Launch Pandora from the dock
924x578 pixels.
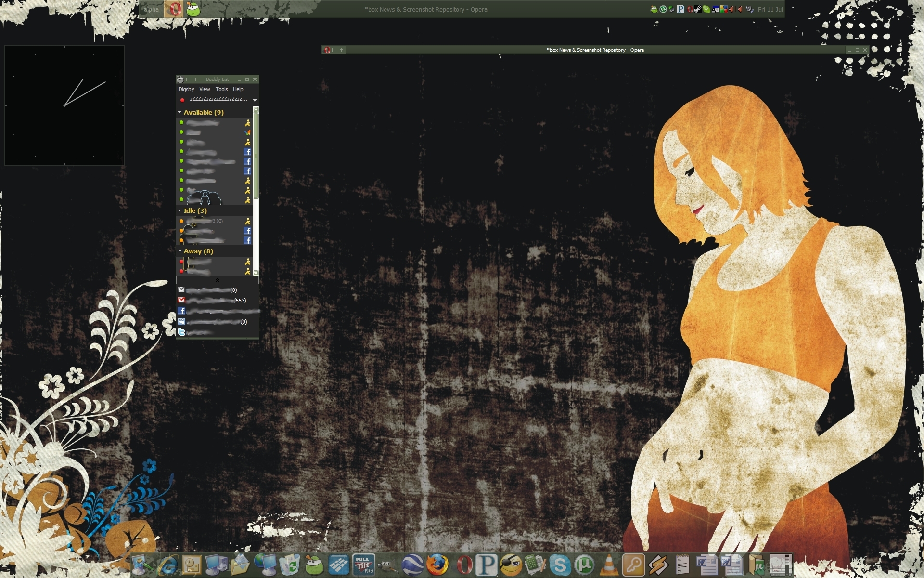(487, 565)
